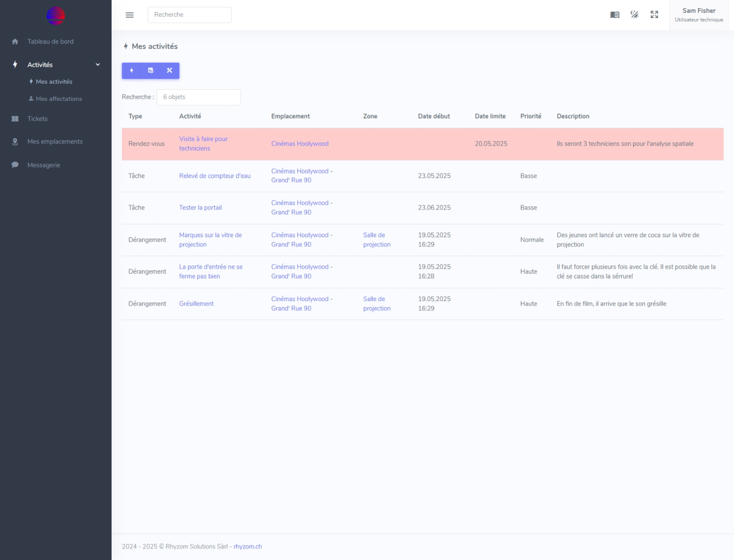The width and height of the screenshot is (734, 560).
Task: Click the rhyzom.ch footer link
Action: [248, 547]
